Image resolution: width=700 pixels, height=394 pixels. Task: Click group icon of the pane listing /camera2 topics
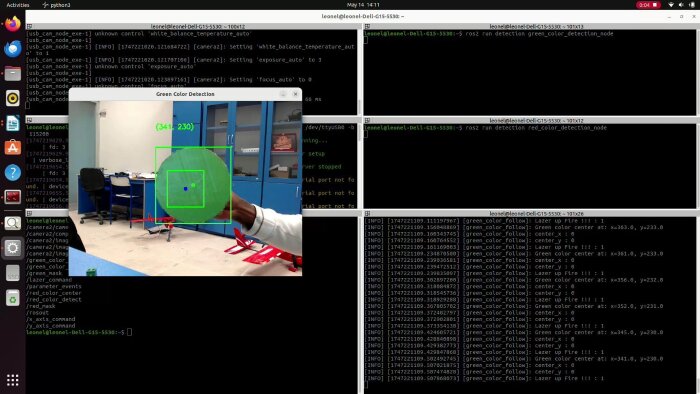click(x=29, y=214)
